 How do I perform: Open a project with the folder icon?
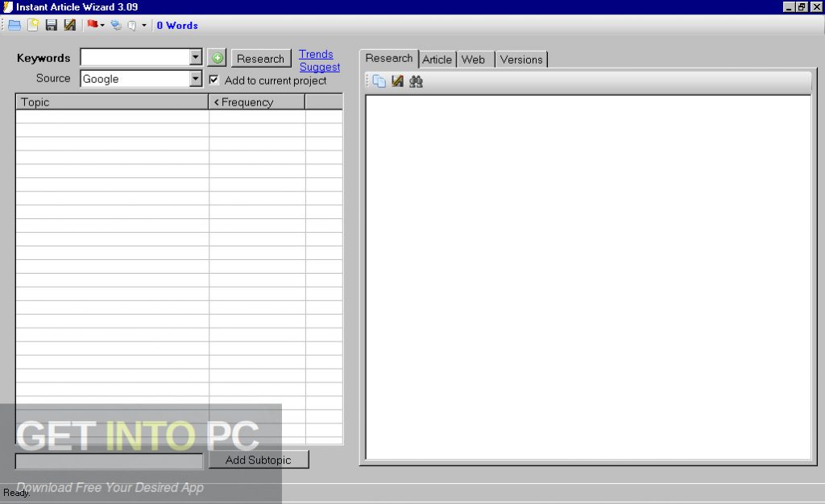[15, 25]
